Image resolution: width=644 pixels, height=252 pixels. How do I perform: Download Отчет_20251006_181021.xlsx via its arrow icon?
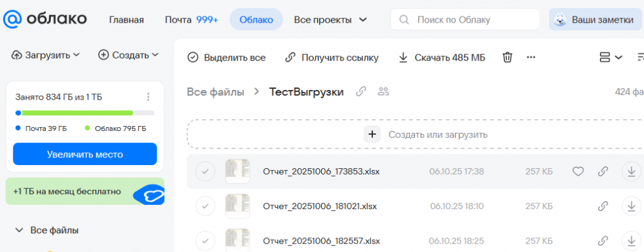pos(630,206)
